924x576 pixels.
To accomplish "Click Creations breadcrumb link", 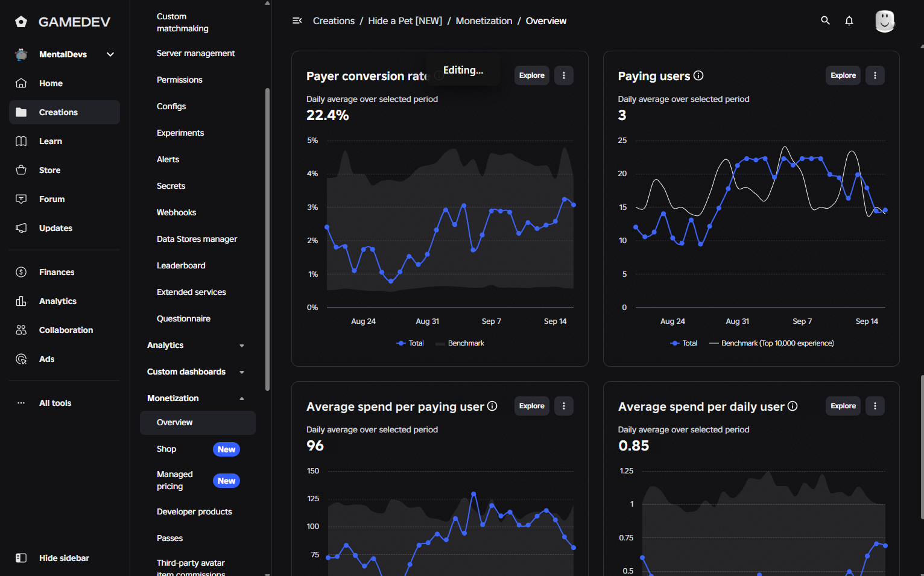I will pyautogui.click(x=334, y=21).
